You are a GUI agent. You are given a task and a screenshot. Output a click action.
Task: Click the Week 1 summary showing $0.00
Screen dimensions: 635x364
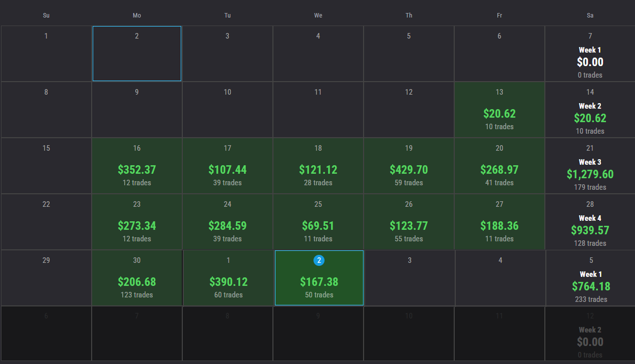coord(590,54)
